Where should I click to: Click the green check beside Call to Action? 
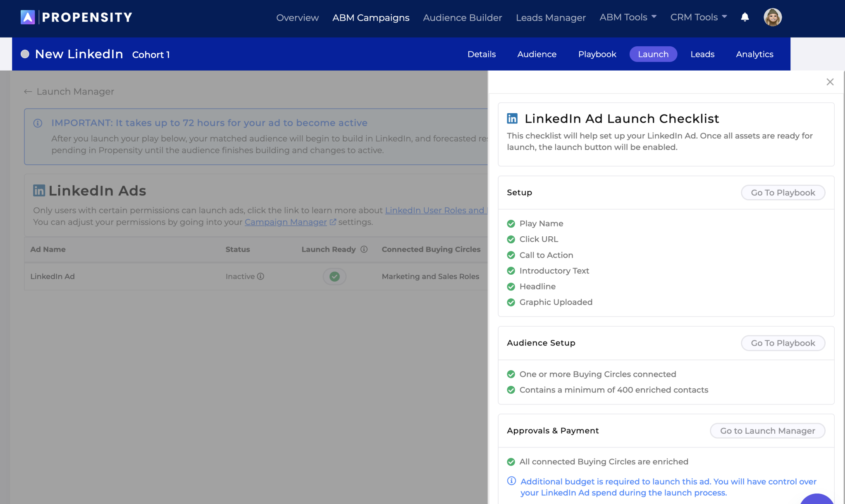(x=511, y=255)
